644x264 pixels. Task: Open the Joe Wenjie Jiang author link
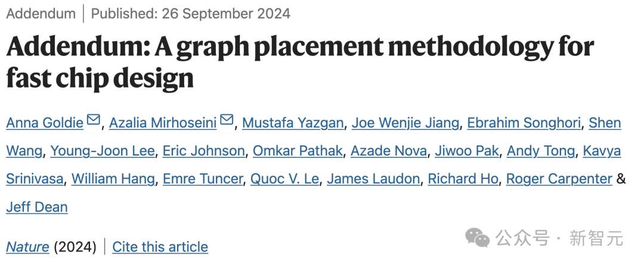405,123
